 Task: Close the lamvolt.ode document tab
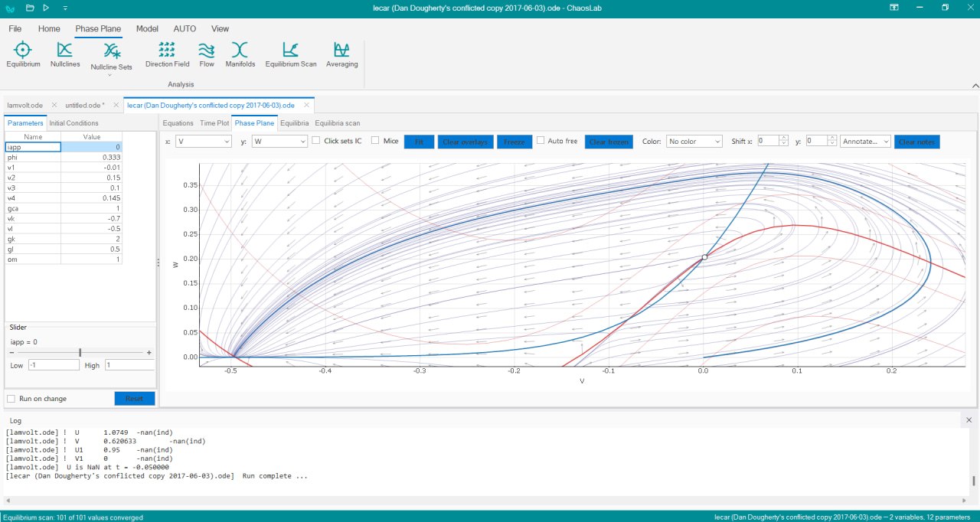(54, 105)
